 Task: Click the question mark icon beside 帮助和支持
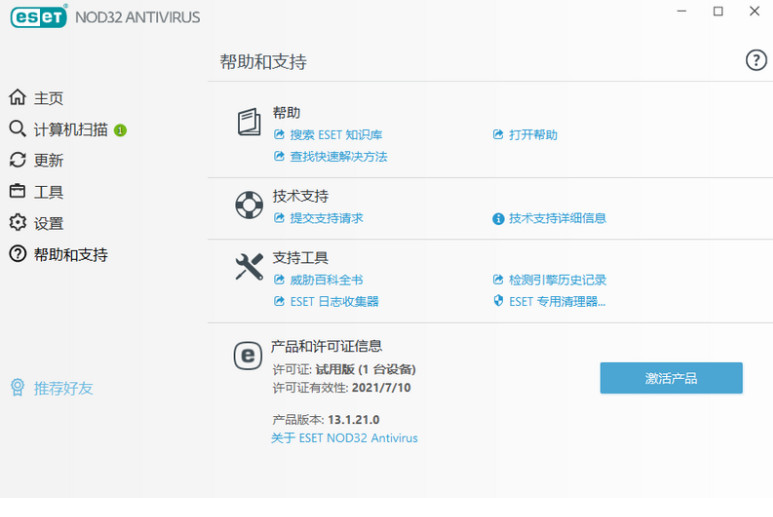pyautogui.click(x=17, y=254)
